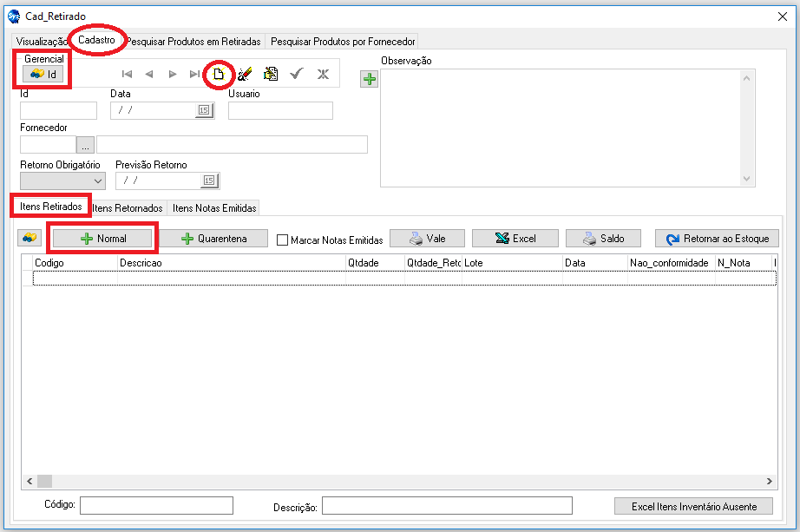The width and height of the screenshot is (800, 532).
Task: Click the green plus beside Observação
Action: click(x=370, y=79)
